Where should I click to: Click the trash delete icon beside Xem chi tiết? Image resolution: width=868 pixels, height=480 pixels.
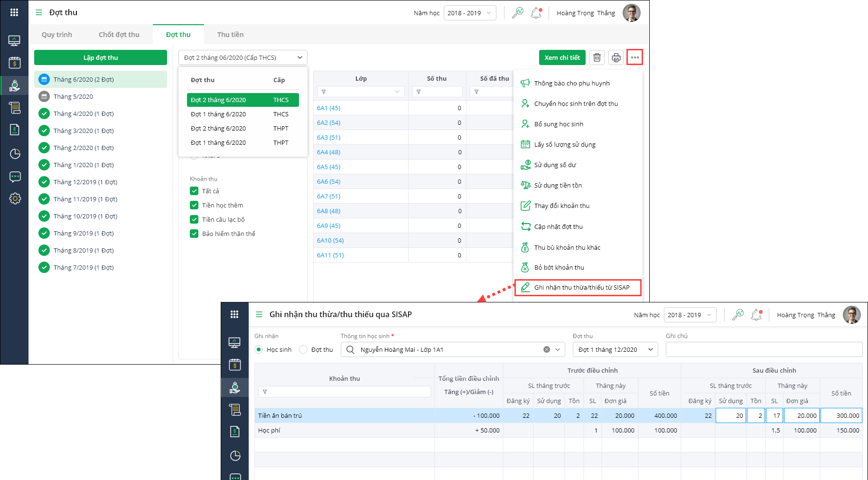tap(597, 57)
